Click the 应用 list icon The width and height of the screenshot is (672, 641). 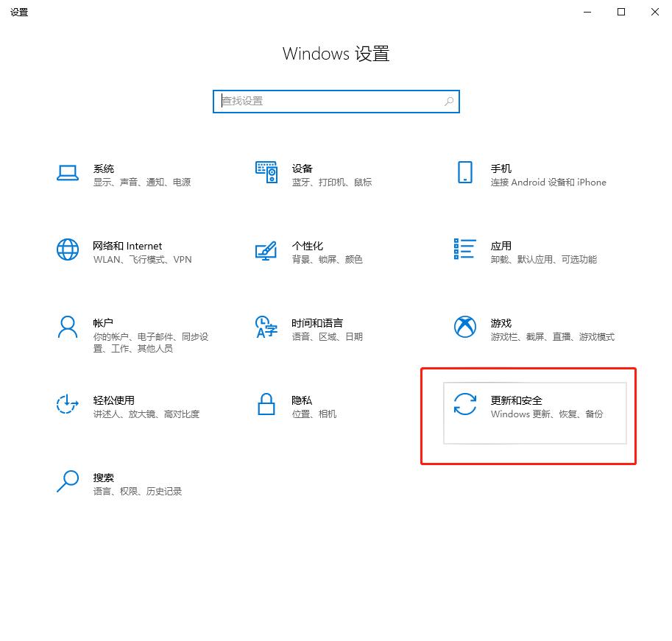click(x=464, y=249)
